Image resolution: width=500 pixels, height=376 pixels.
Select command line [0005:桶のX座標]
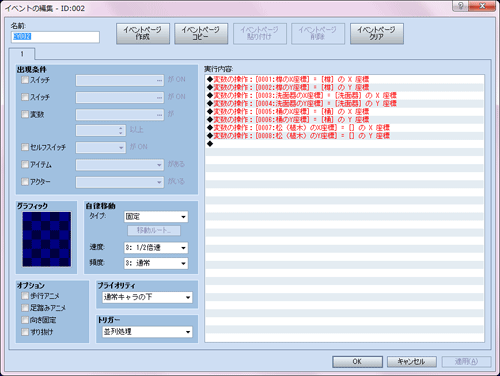[x=344, y=111]
